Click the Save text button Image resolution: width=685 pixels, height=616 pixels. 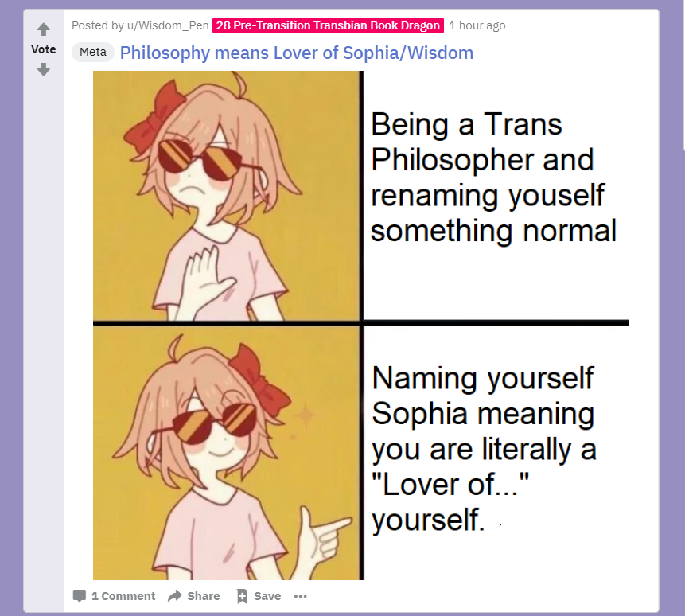(x=267, y=596)
